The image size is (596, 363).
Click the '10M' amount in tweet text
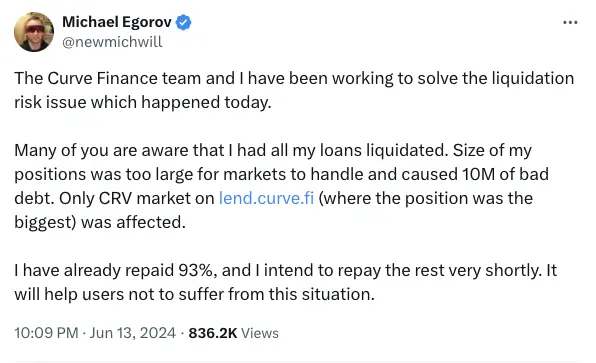pos(479,174)
